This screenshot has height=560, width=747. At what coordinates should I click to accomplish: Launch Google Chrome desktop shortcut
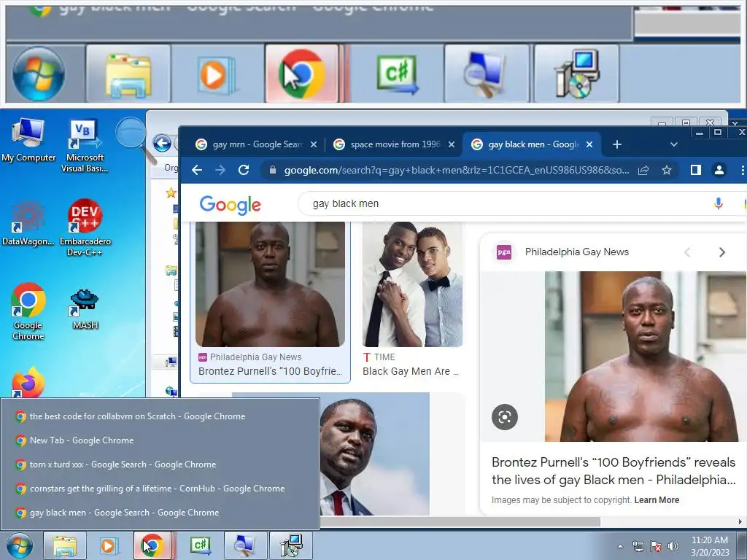[x=28, y=311]
